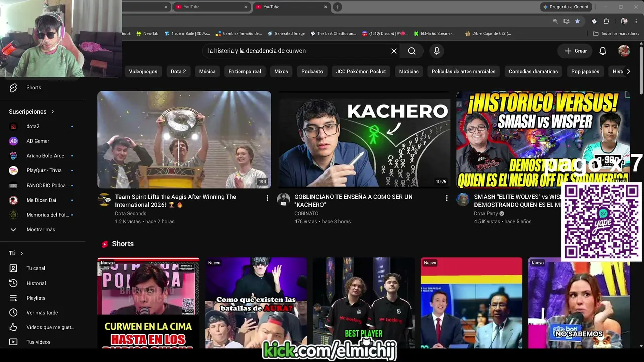The height and width of the screenshot is (362, 644).
Task: Filter by Videojuegos chip
Action: click(x=143, y=71)
